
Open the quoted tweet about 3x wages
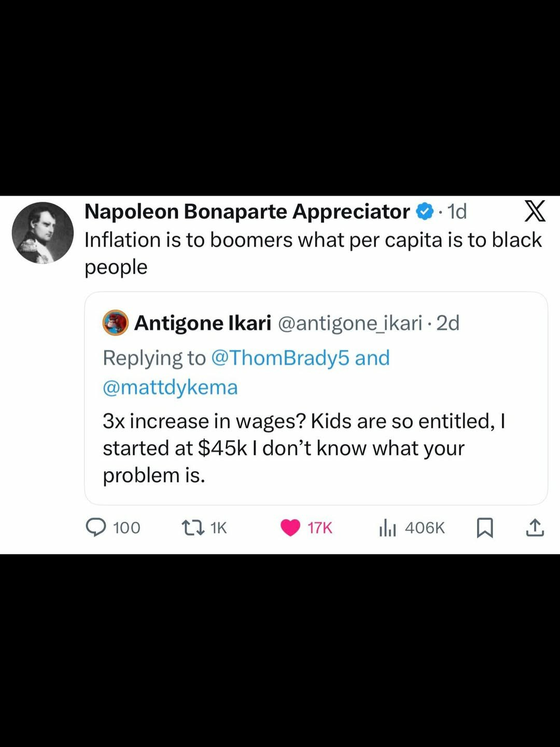coord(303,448)
